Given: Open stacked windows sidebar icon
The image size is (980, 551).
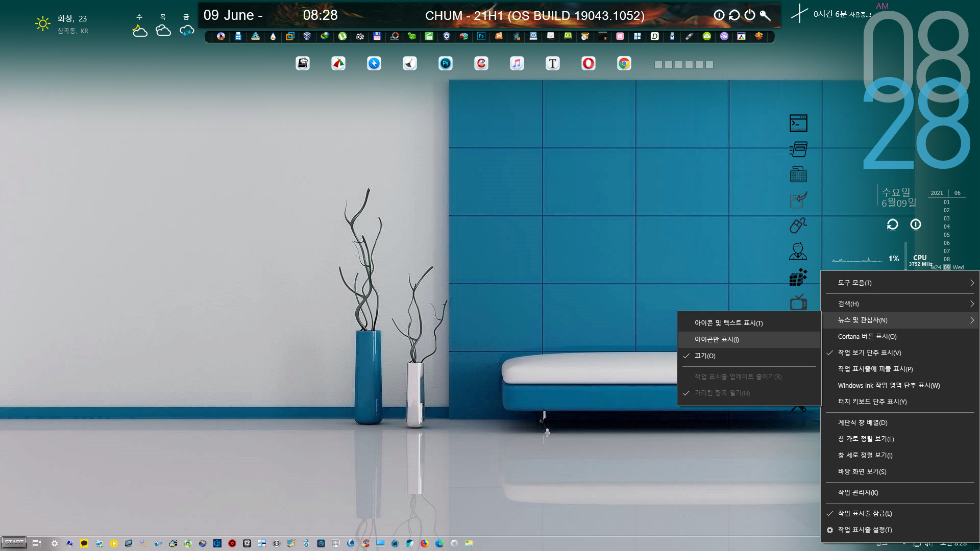Looking at the screenshot, I should point(798,149).
